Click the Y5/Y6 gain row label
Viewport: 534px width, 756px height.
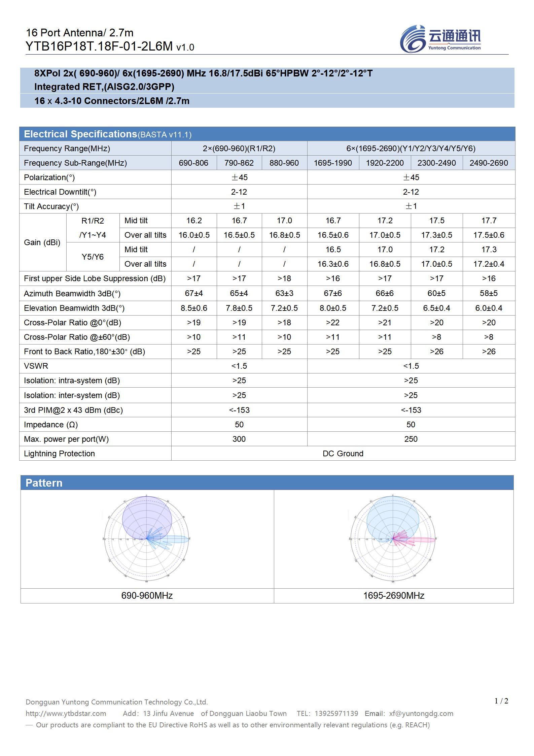(93, 257)
